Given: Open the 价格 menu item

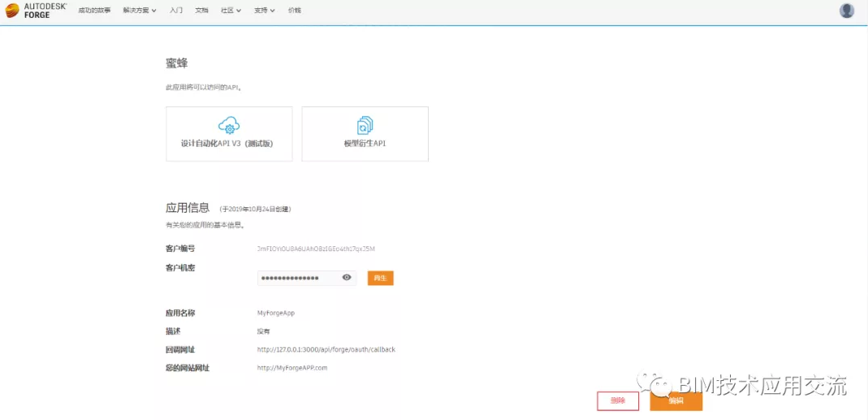Looking at the screenshot, I should tap(295, 11).
